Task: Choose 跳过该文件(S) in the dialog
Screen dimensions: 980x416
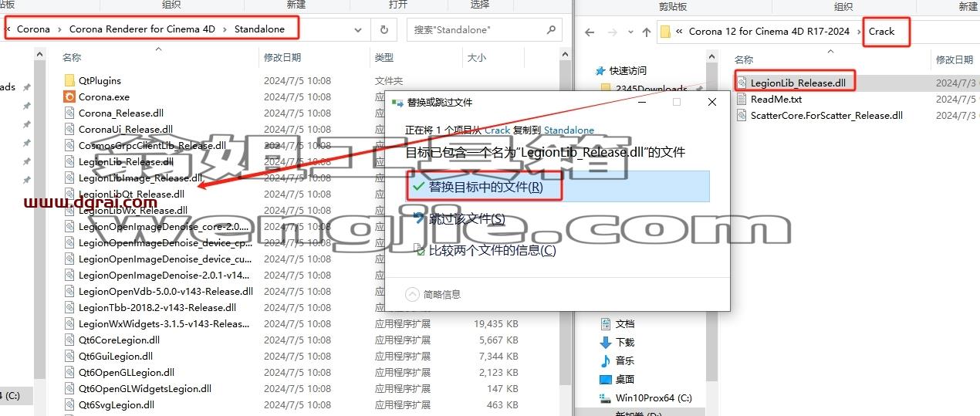Action: [x=467, y=218]
